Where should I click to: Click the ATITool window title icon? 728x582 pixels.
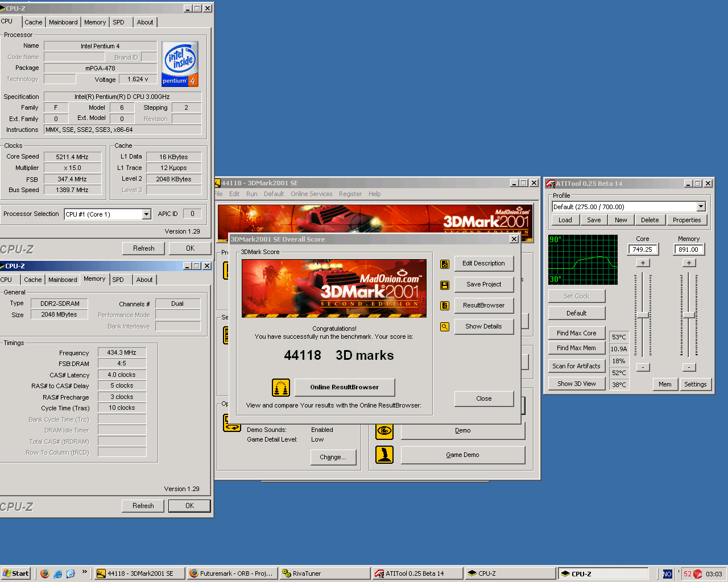coord(551,184)
